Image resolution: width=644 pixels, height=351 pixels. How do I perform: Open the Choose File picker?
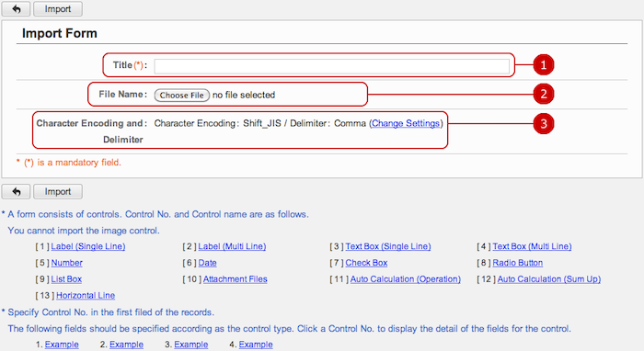181,95
